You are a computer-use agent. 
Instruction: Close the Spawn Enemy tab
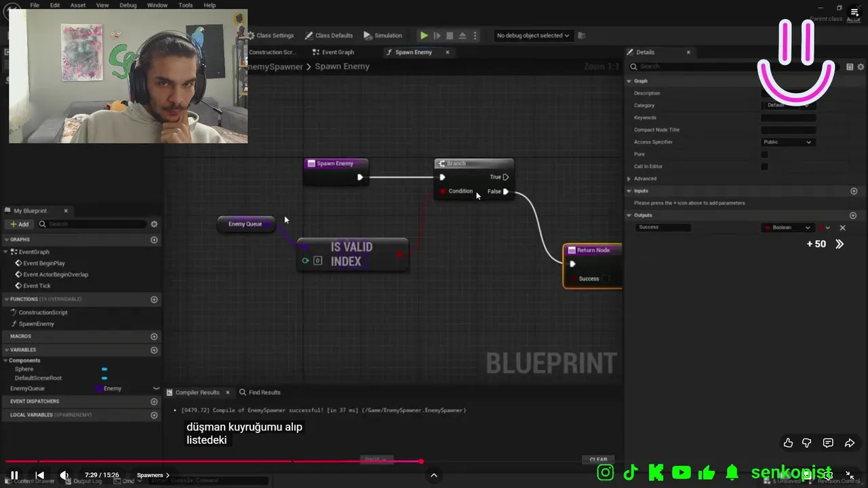[x=448, y=52]
